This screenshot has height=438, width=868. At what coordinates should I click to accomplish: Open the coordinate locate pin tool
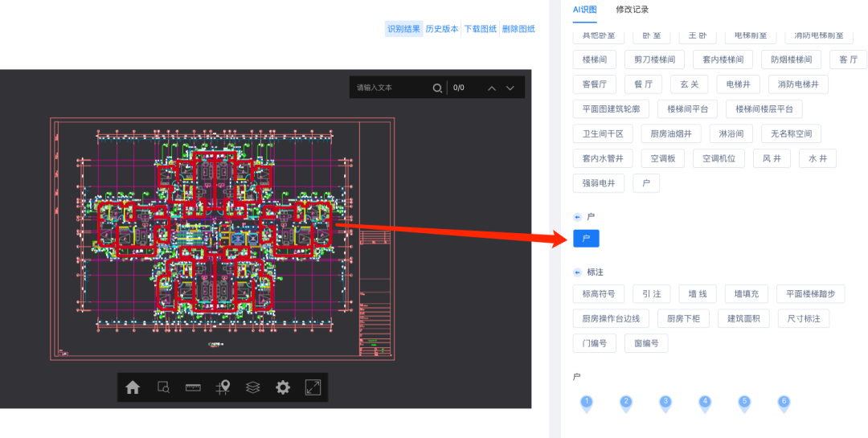(x=223, y=387)
